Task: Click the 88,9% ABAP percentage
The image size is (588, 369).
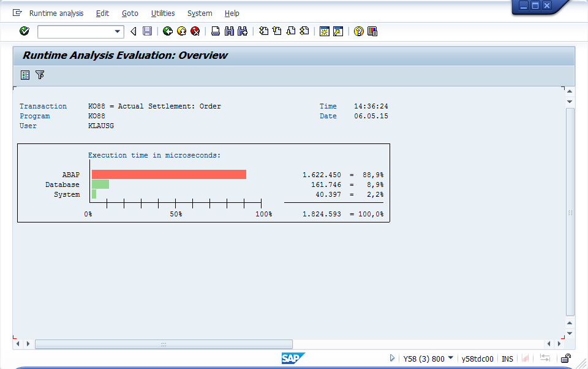Action: 373,175
